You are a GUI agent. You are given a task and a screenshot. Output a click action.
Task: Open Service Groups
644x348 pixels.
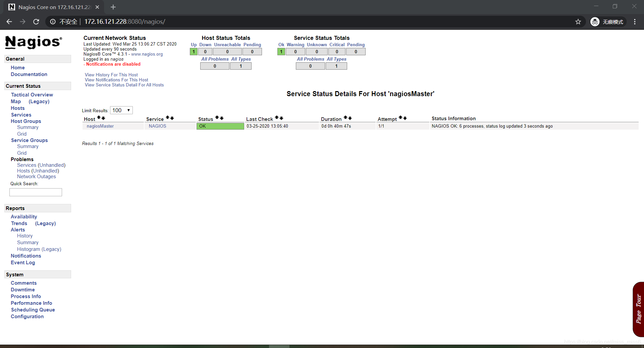tap(30, 140)
